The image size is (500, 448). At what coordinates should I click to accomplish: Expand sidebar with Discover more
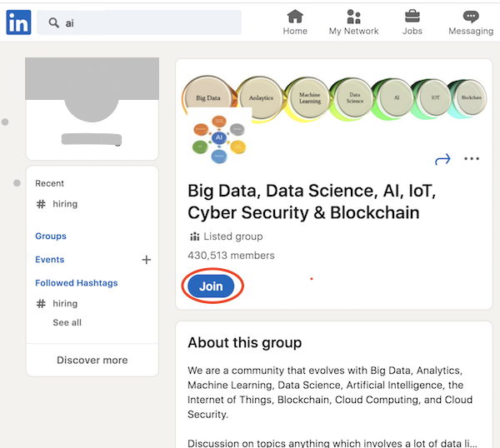[x=92, y=361]
